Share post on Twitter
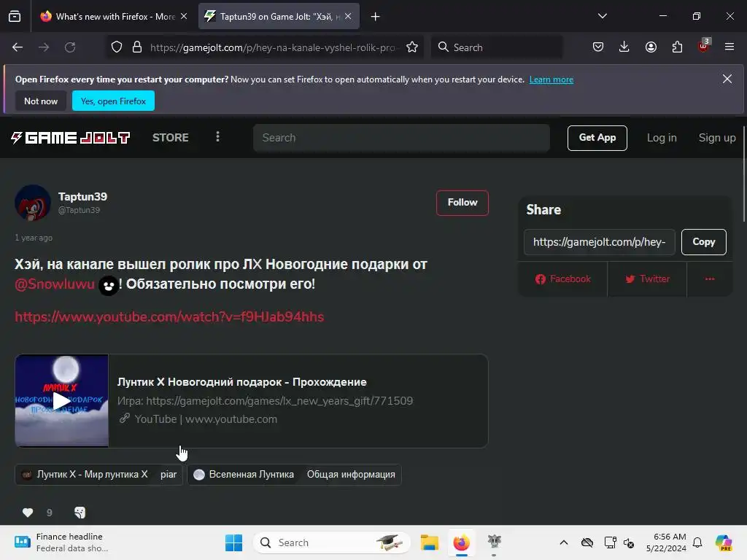 click(648, 279)
